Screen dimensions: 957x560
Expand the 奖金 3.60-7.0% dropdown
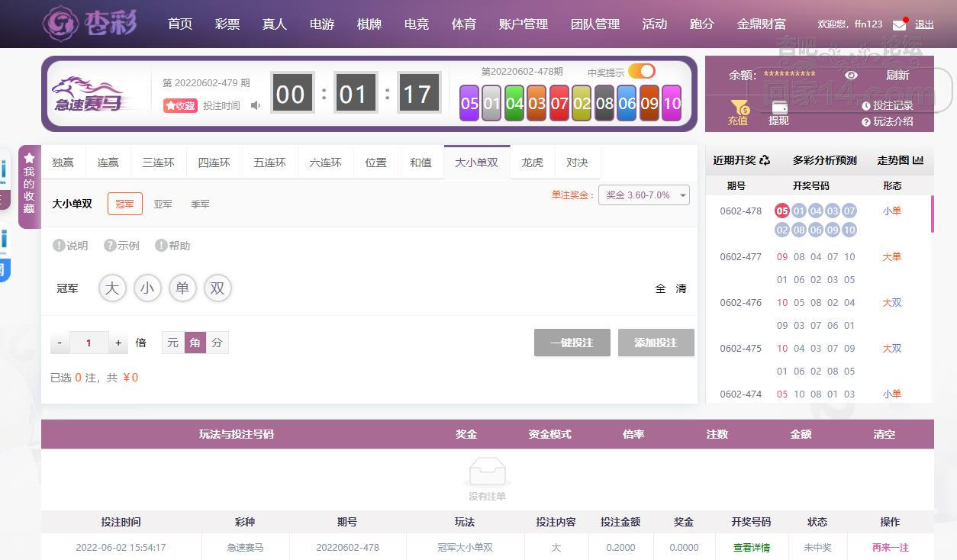(643, 195)
